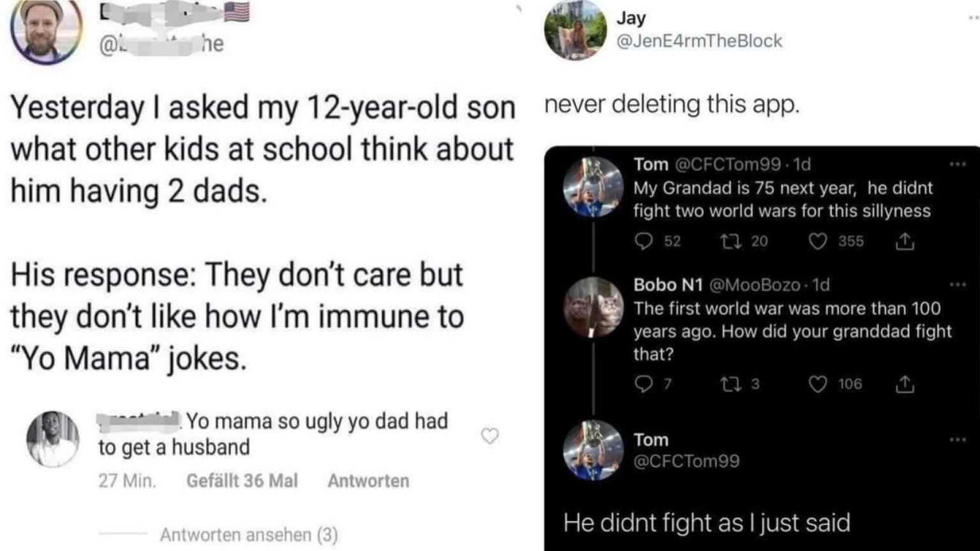Open more options on Tom's first tweet
Screen dimensions: 980x551
(x=958, y=165)
